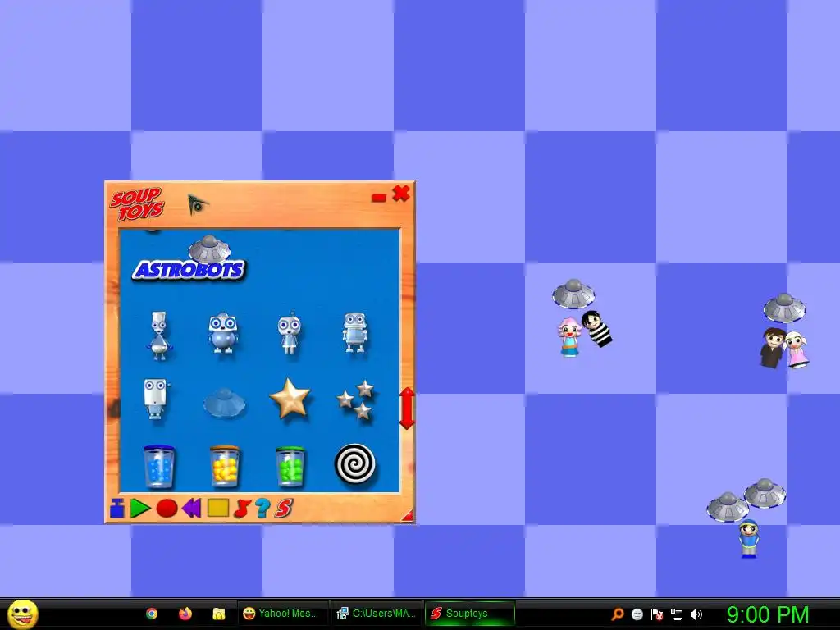Screen dimensions: 840x630
Task: Click the pink-haired doll on desktop
Action: click(569, 336)
